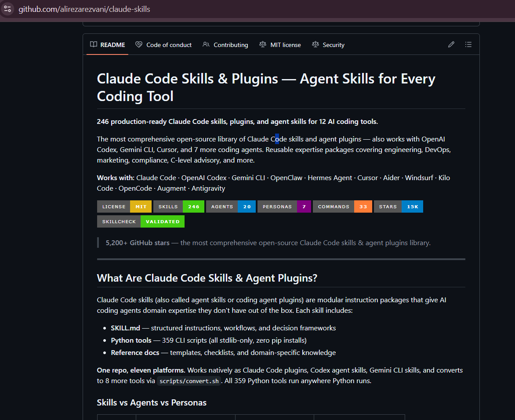Open the Code of conduct tab
Image resolution: width=515 pixels, height=420 pixels.
163,45
